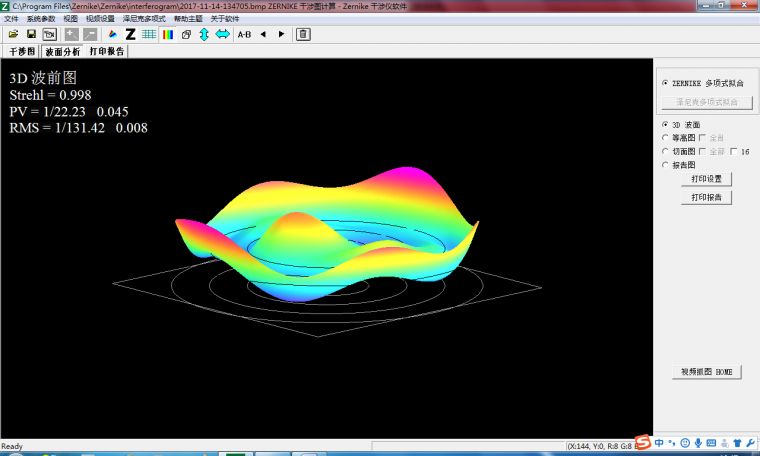760x456 pixels.
Task: Click the rainbow color map icon
Action: point(168,34)
